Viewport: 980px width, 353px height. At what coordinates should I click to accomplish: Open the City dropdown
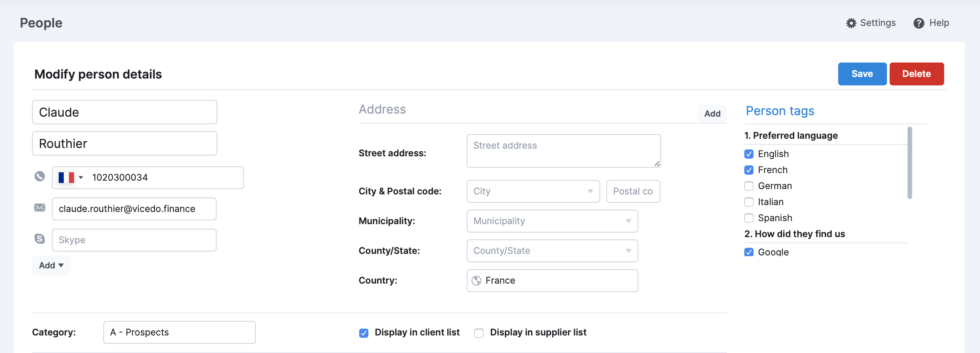click(x=533, y=191)
